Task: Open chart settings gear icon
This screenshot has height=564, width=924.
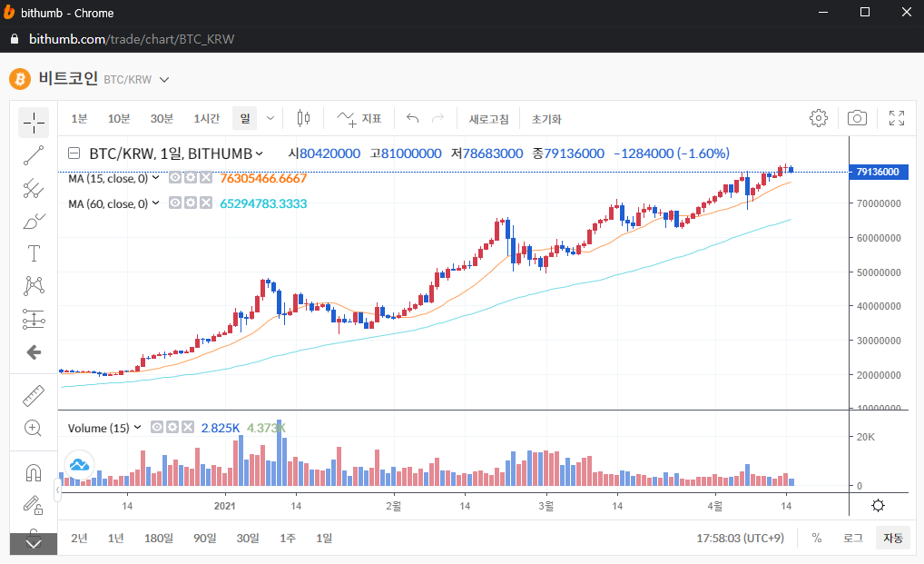Action: (x=818, y=118)
